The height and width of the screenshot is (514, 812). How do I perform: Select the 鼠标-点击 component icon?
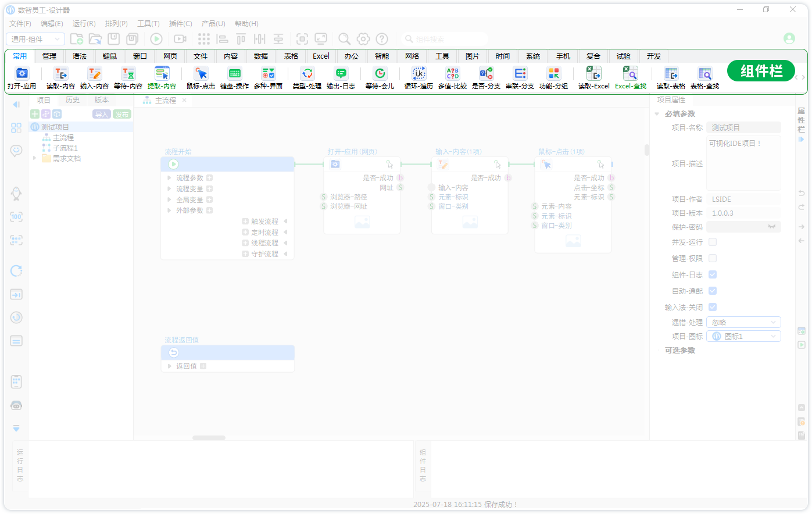[x=201, y=74]
